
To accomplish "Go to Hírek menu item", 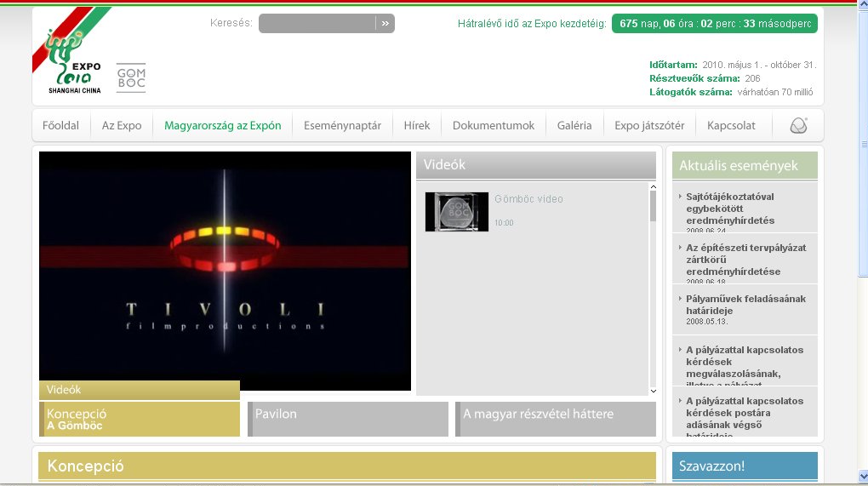I will (x=417, y=126).
